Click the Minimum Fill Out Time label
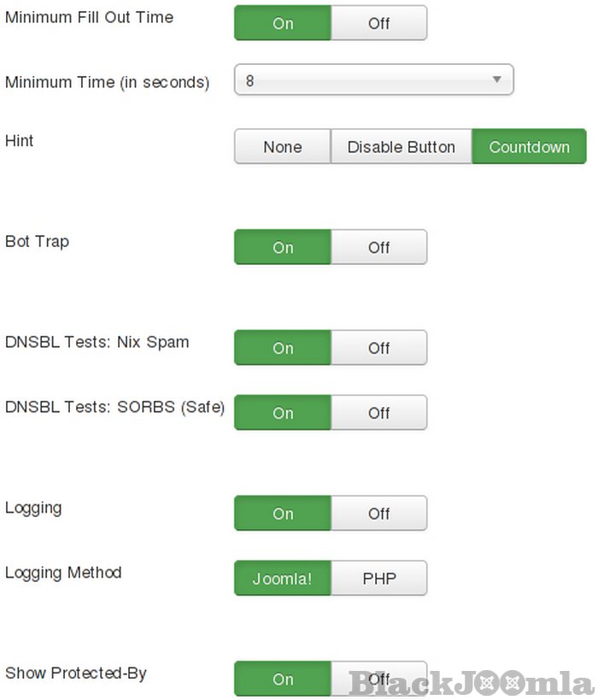This screenshot has height=700, width=598. coord(89,17)
